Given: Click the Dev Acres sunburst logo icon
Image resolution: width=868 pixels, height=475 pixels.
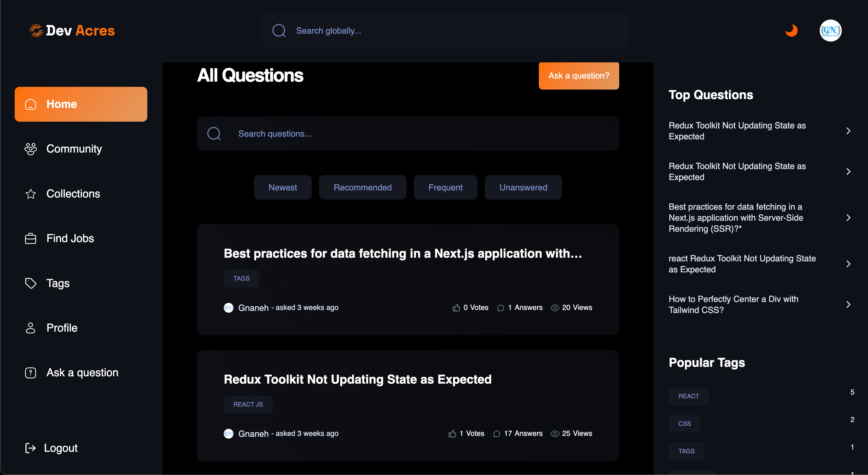Looking at the screenshot, I should click(36, 31).
